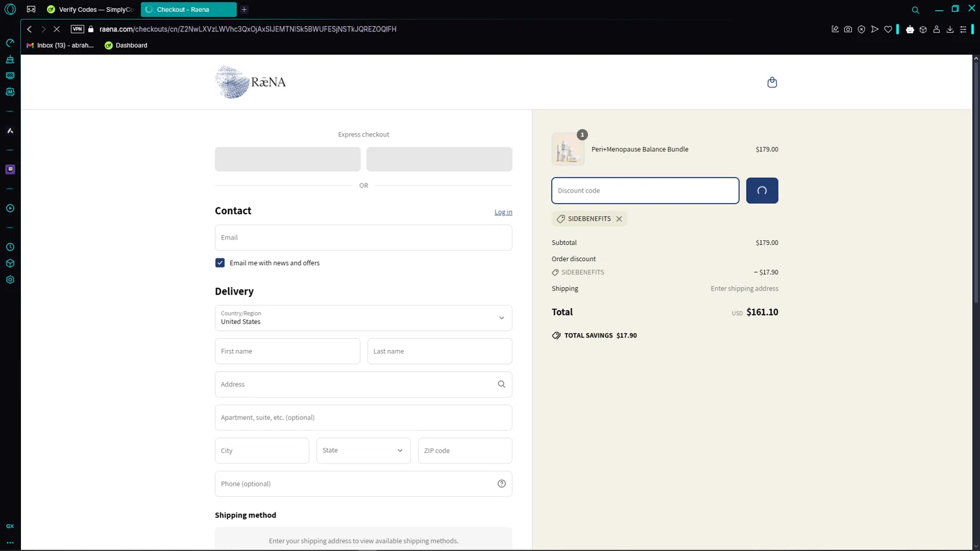Focus the First name field
This screenshot has width=980, height=551.
click(x=287, y=351)
